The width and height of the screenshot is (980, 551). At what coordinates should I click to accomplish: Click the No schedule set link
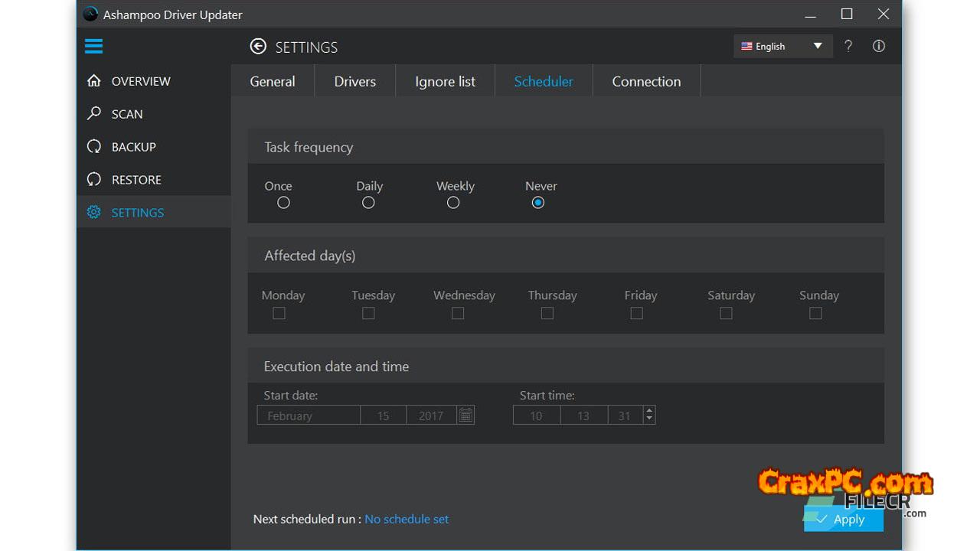coord(407,519)
